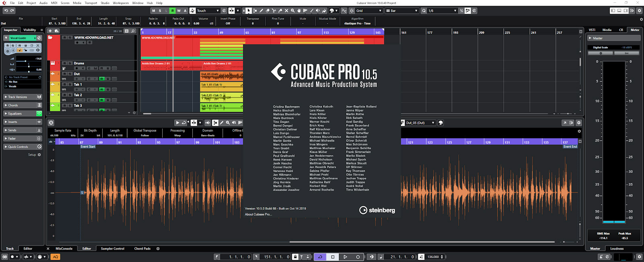Toggle global Read automation R button
Viewport: 644px width, 262px height.
tap(172, 10)
